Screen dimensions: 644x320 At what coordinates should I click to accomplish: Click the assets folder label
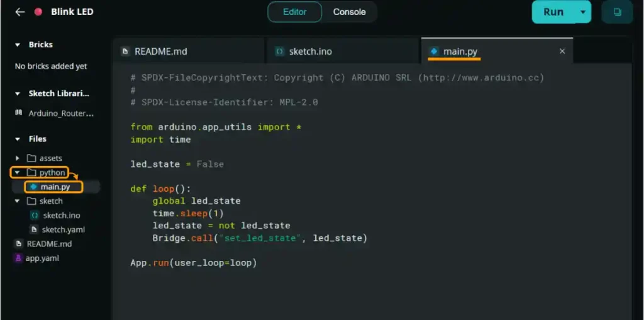tap(50, 158)
